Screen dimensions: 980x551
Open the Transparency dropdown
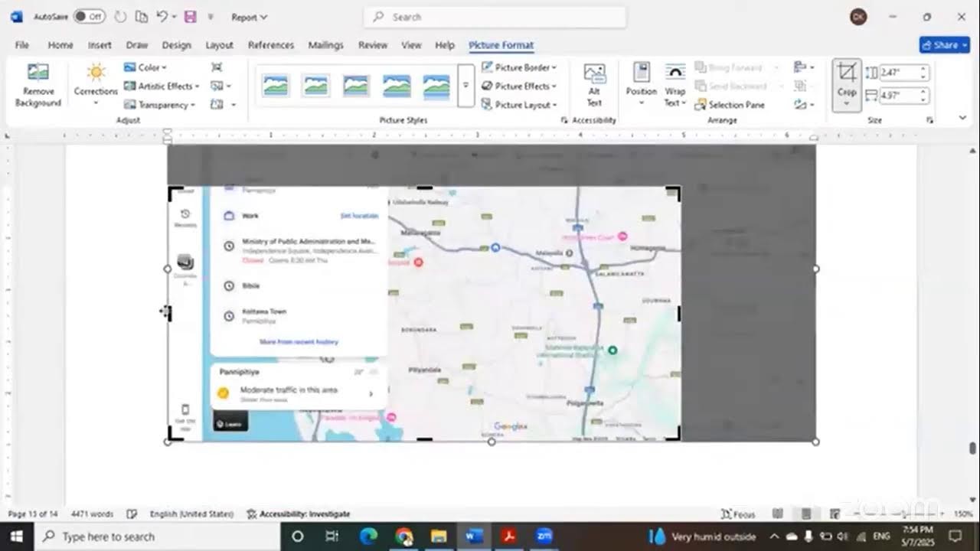159,105
